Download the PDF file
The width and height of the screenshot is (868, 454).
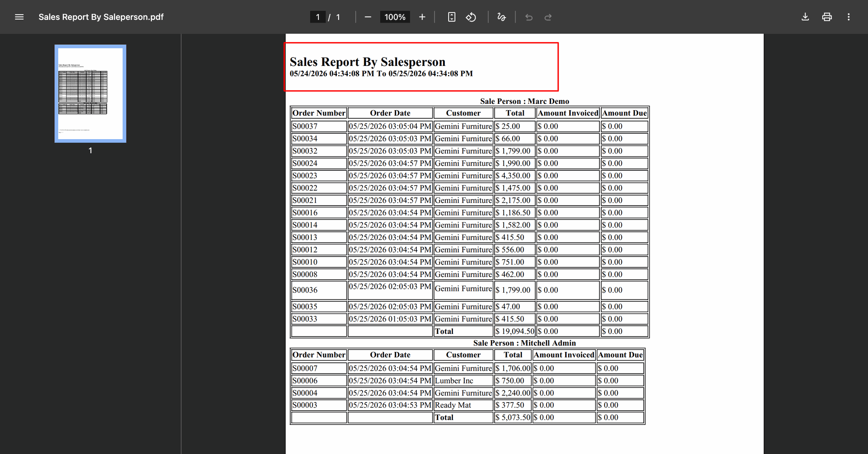coord(805,17)
